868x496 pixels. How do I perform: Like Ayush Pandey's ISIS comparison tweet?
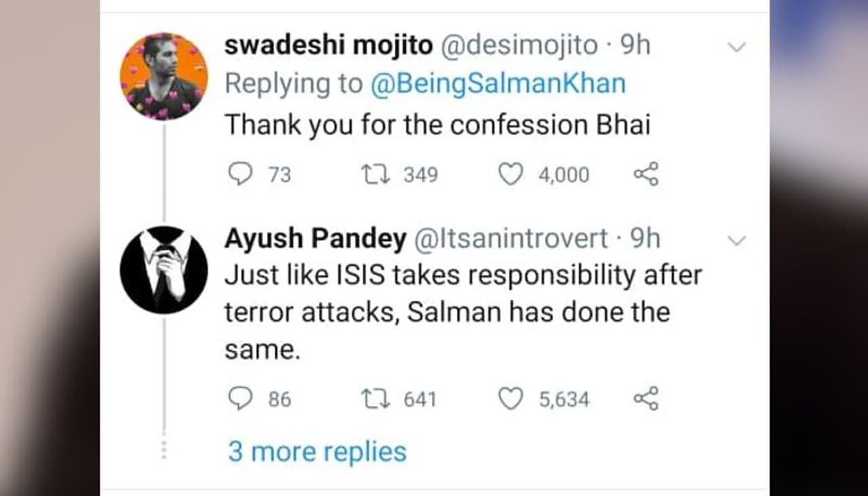coord(511,399)
